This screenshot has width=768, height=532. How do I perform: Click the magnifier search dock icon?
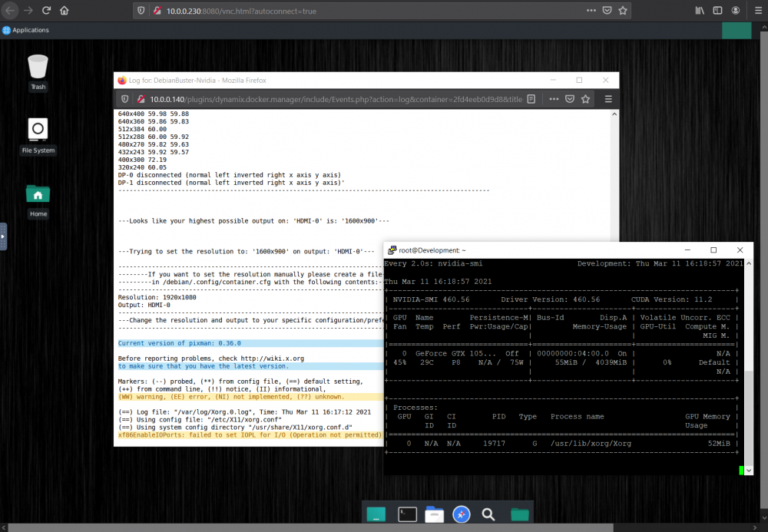click(x=488, y=514)
